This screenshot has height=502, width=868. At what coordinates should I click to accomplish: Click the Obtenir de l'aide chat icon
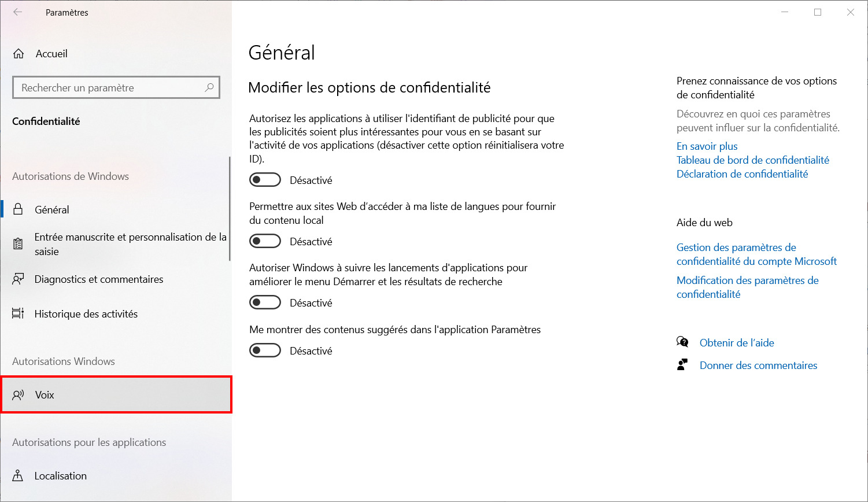click(x=682, y=342)
